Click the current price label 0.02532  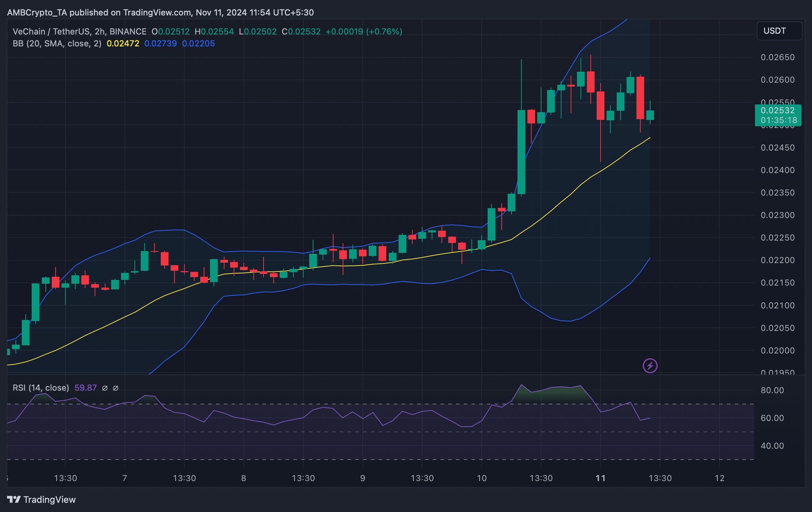click(778, 110)
